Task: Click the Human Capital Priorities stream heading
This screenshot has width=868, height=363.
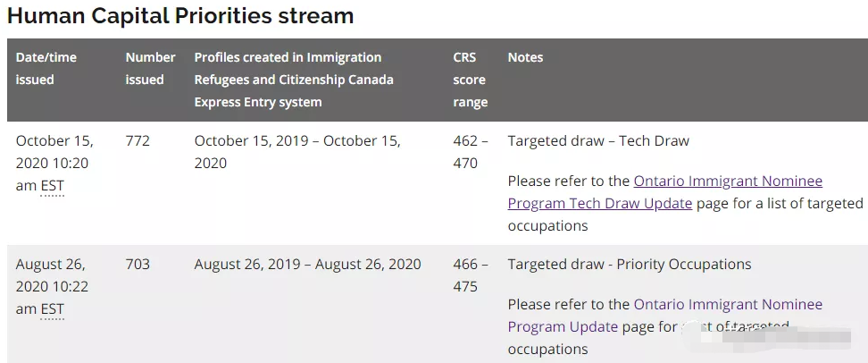Action: (180, 16)
